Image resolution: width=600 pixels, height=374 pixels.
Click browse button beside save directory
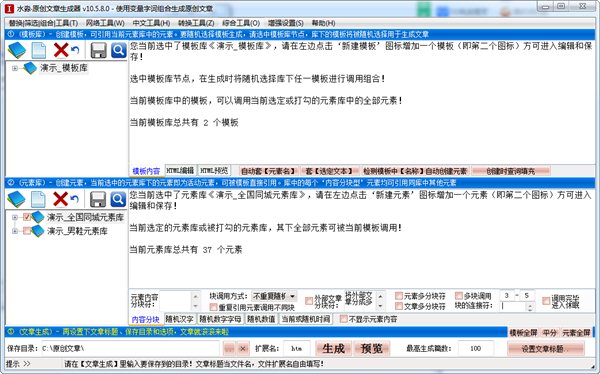(229, 349)
